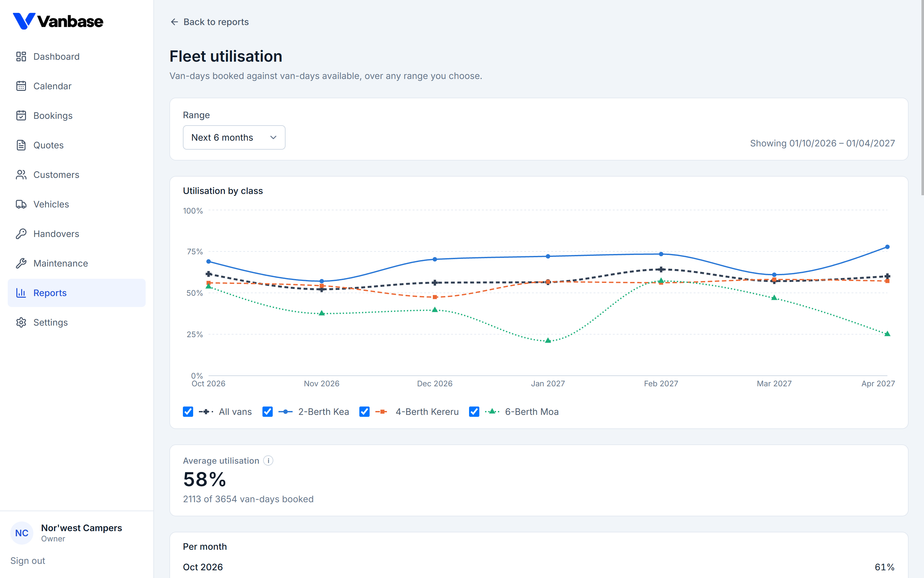The image size is (924, 578).
Task: Click the 2-Berth Kea Apr 2027 data point
Action: 887,247
